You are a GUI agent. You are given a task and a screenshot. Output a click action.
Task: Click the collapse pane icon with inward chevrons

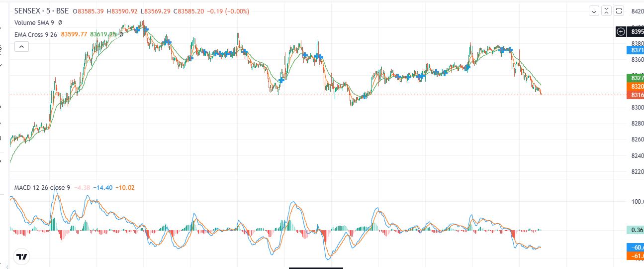coord(606,10)
